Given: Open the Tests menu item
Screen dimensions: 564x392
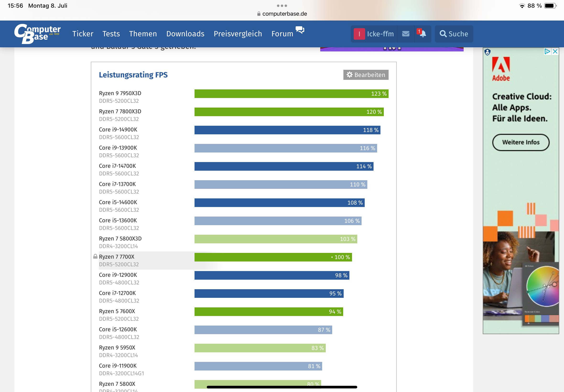Looking at the screenshot, I should [x=111, y=34].
